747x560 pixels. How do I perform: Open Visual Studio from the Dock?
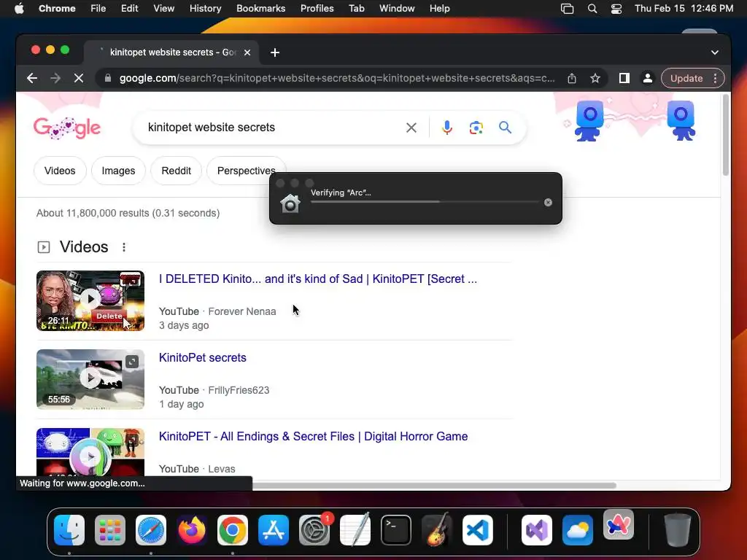[x=537, y=530]
